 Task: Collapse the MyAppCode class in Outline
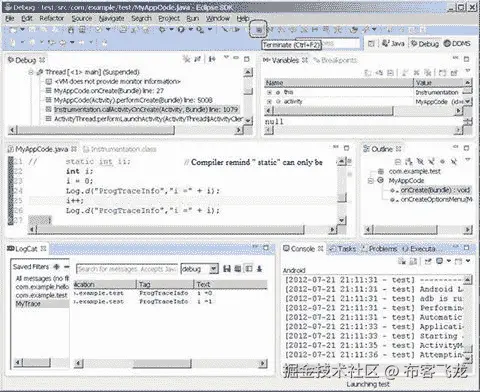tap(371, 181)
